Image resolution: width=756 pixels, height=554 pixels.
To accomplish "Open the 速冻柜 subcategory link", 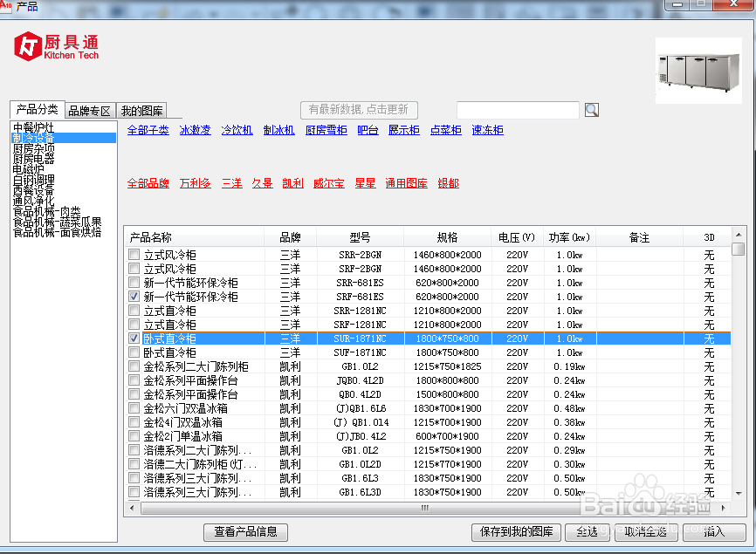I will [487, 130].
